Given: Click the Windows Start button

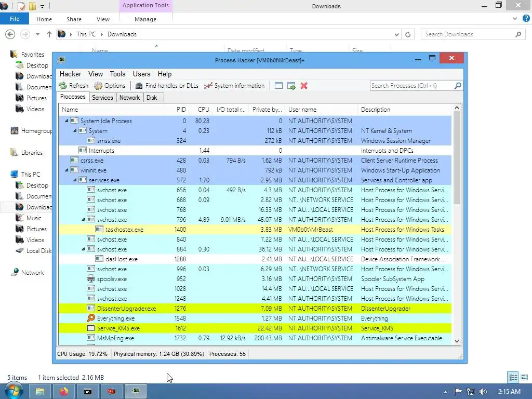Looking at the screenshot, I should click(x=14, y=391).
